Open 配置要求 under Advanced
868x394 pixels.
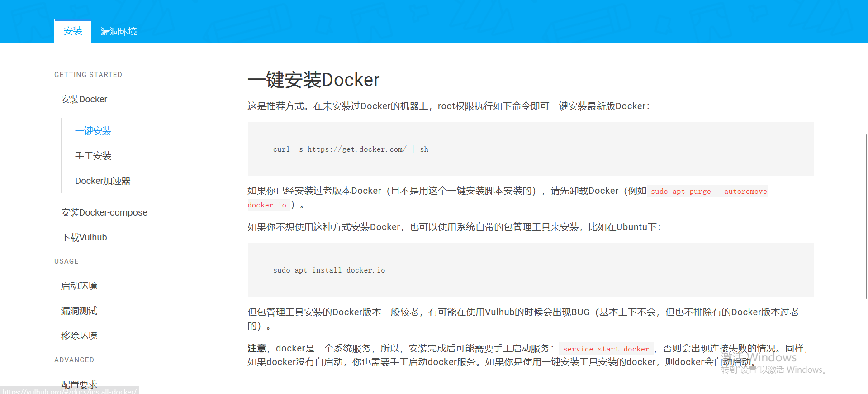pyautogui.click(x=79, y=384)
